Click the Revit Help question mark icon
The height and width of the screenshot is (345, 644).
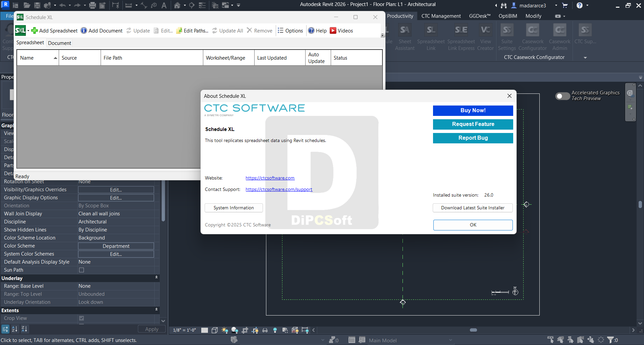click(580, 5)
